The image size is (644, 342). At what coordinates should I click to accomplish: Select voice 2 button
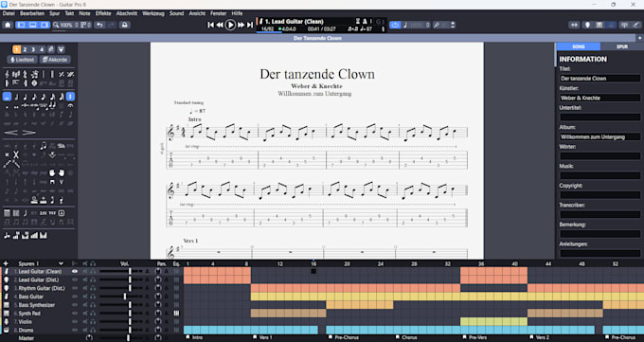(x=25, y=50)
